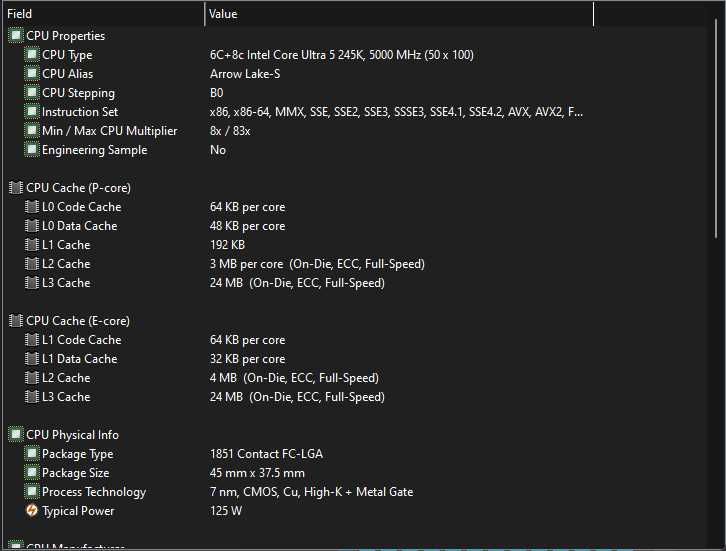Select the 3 MB per core value
The image size is (726, 551).
(x=317, y=264)
